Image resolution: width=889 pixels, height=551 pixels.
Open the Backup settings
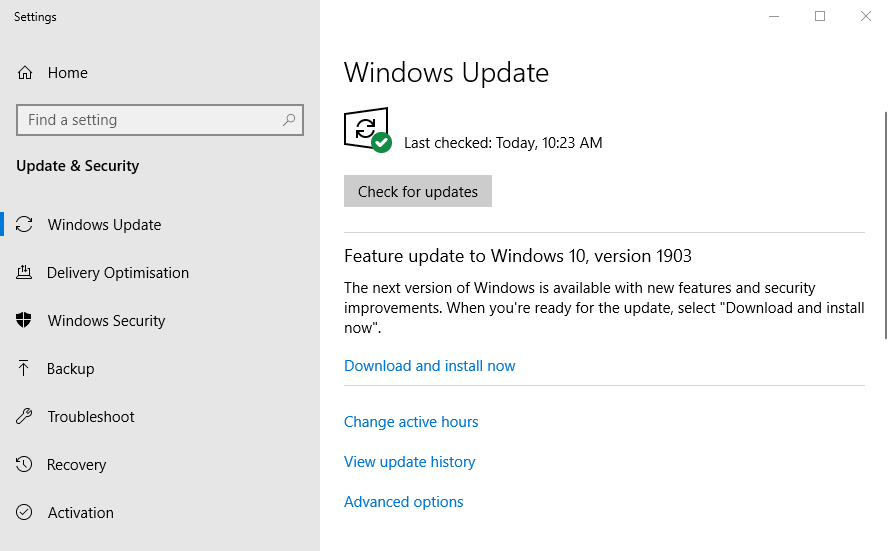coord(70,368)
